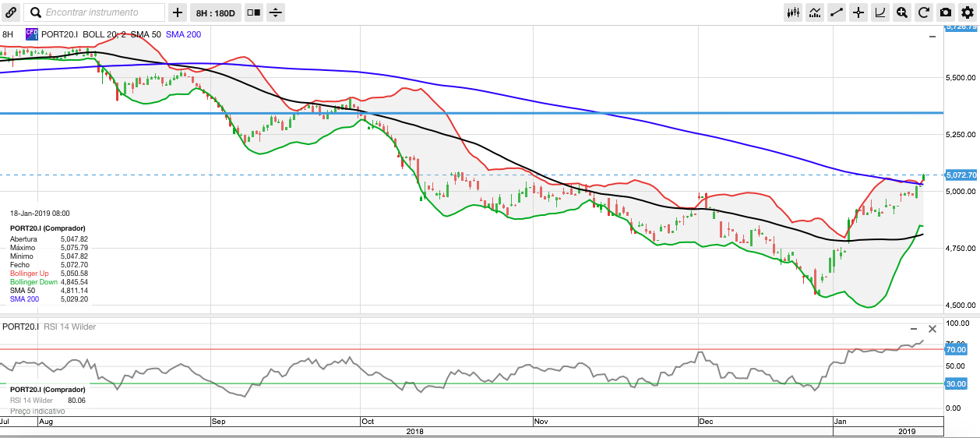Select the trend line drawing tool
This screenshot has width=980, height=438.
pos(837,12)
